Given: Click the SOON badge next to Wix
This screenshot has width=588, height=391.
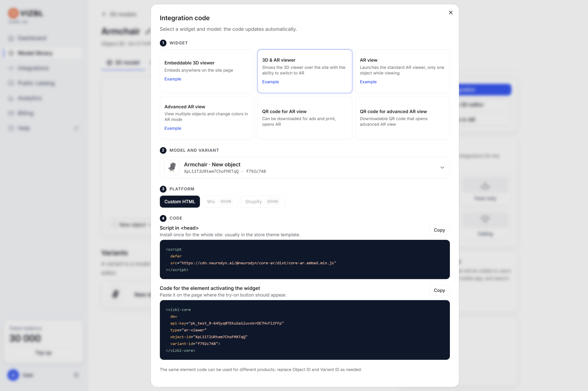Looking at the screenshot, I should 226,202.
